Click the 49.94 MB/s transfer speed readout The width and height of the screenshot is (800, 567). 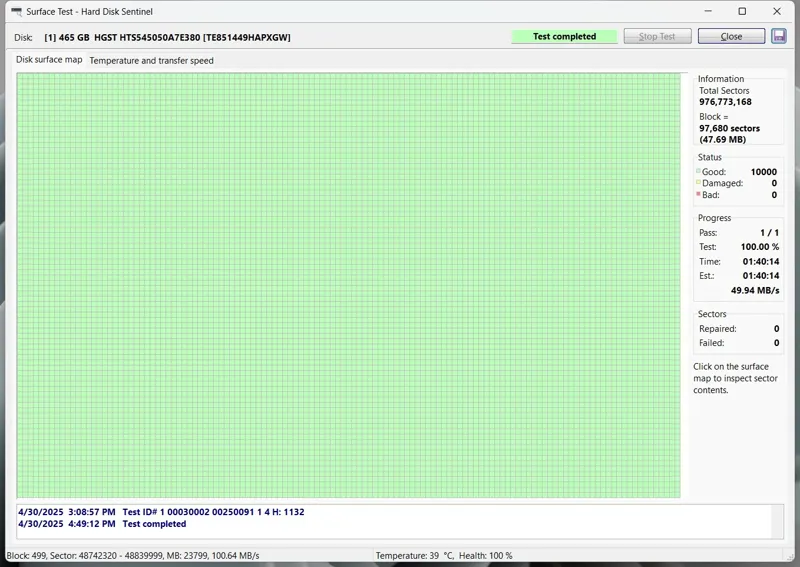click(x=755, y=290)
